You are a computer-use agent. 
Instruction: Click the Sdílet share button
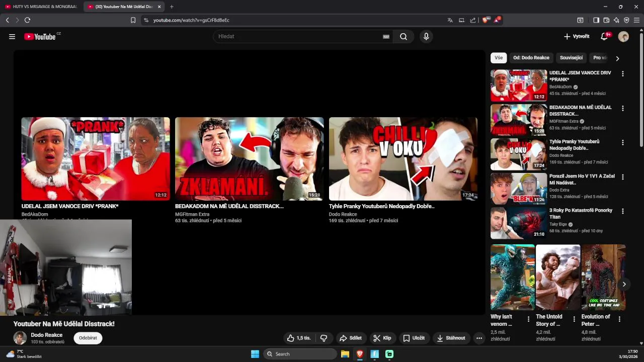(351, 338)
